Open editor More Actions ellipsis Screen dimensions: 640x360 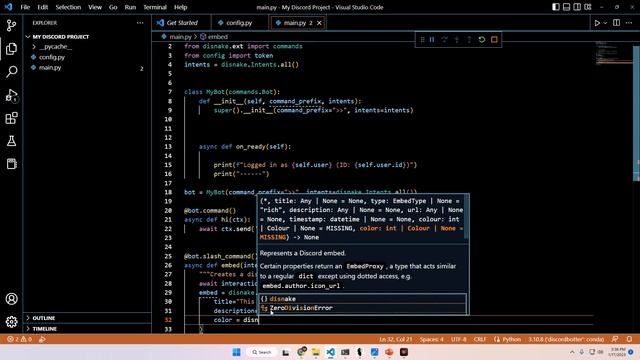(x=629, y=23)
